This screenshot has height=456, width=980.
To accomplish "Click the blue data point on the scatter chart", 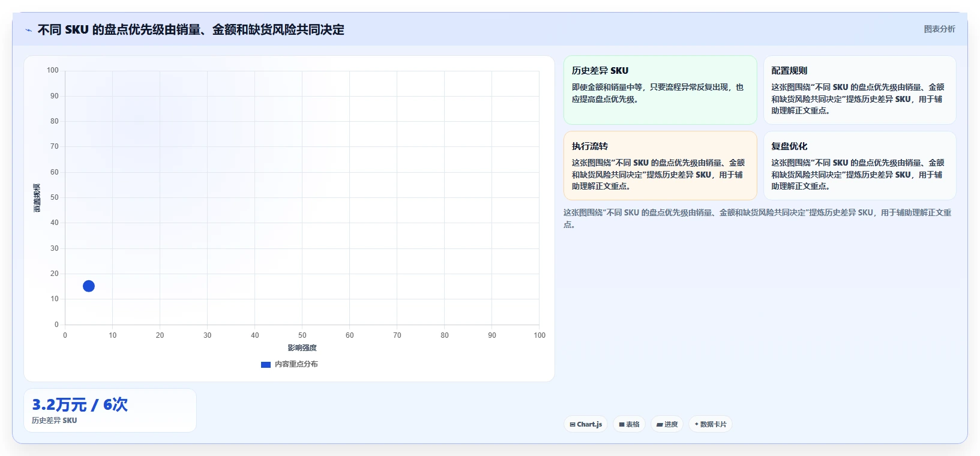I will pyautogui.click(x=89, y=286).
